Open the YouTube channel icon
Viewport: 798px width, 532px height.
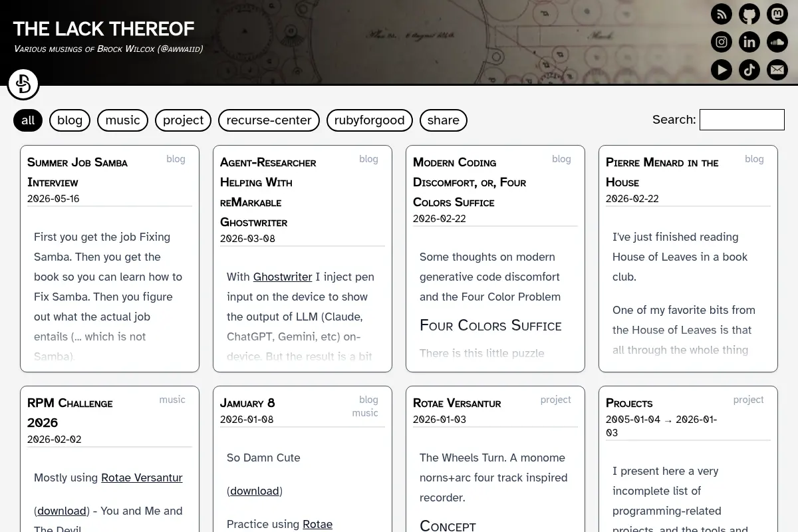click(x=722, y=70)
